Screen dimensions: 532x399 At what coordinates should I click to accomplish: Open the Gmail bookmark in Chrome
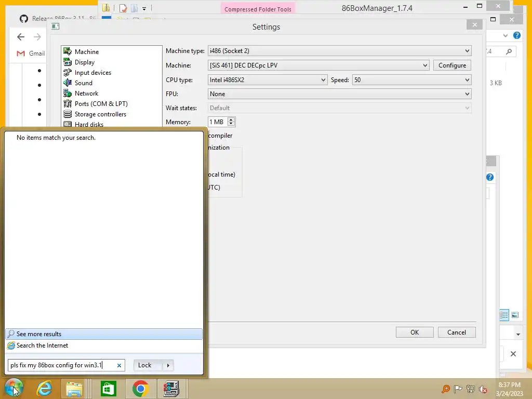coord(31,54)
